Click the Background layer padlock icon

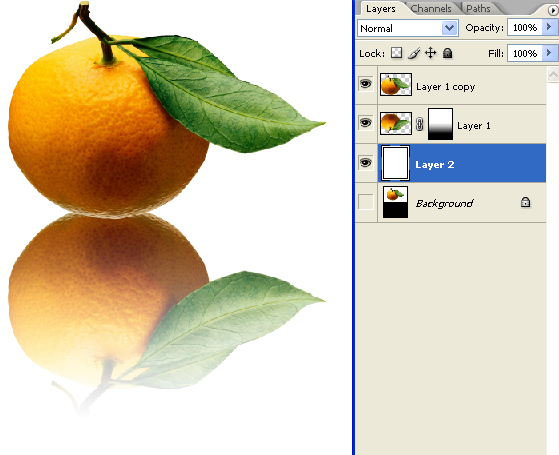click(525, 202)
